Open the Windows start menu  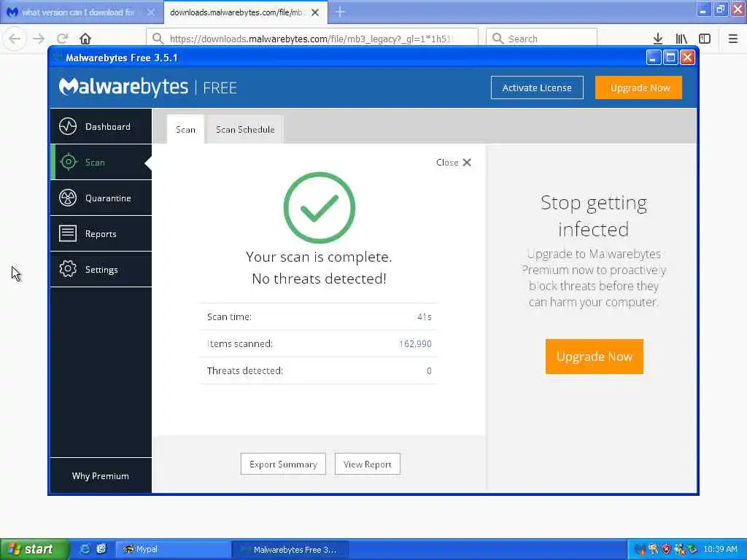(x=34, y=549)
